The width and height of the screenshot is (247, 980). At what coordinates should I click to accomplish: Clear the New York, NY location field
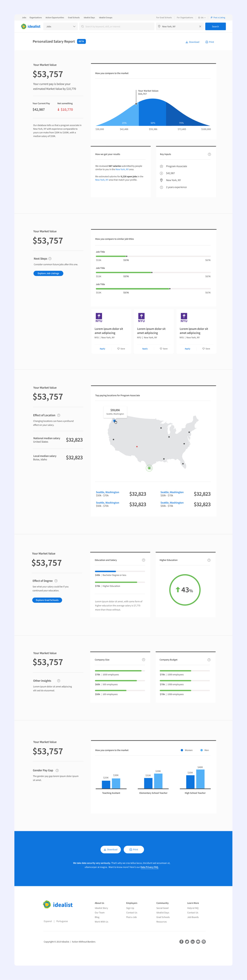(200, 27)
